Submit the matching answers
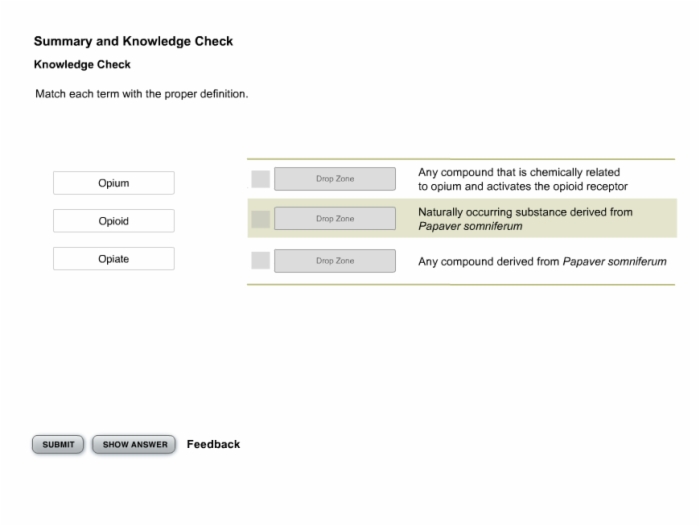Image resolution: width=700 pixels, height=526 pixels. pyautogui.click(x=58, y=445)
